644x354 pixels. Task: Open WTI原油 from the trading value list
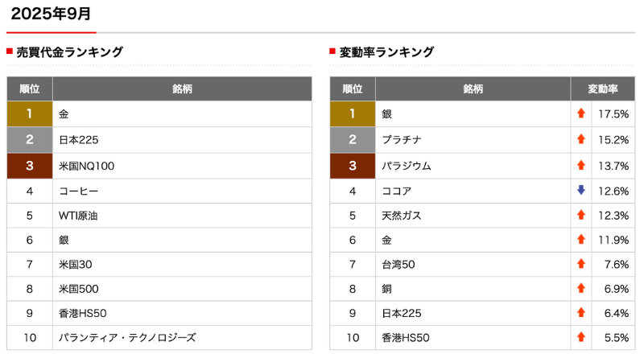tap(79, 215)
